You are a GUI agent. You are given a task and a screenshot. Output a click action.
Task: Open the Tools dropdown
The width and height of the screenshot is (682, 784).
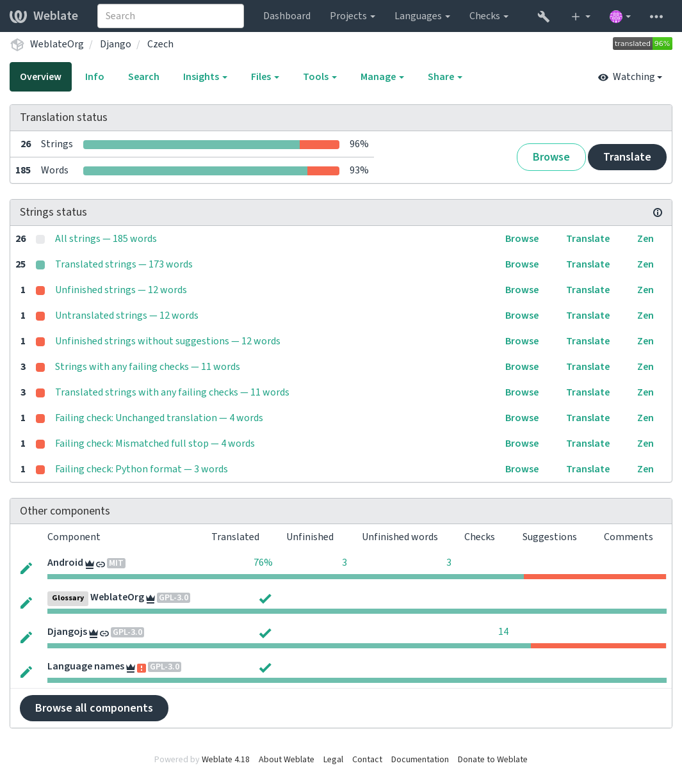click(x=320, y=77)
